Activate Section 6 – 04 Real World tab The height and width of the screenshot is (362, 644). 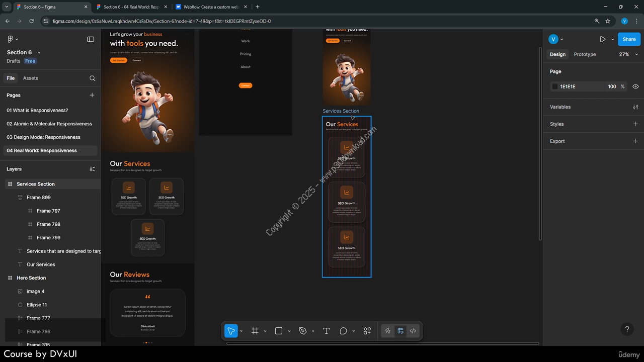(131, 7)
